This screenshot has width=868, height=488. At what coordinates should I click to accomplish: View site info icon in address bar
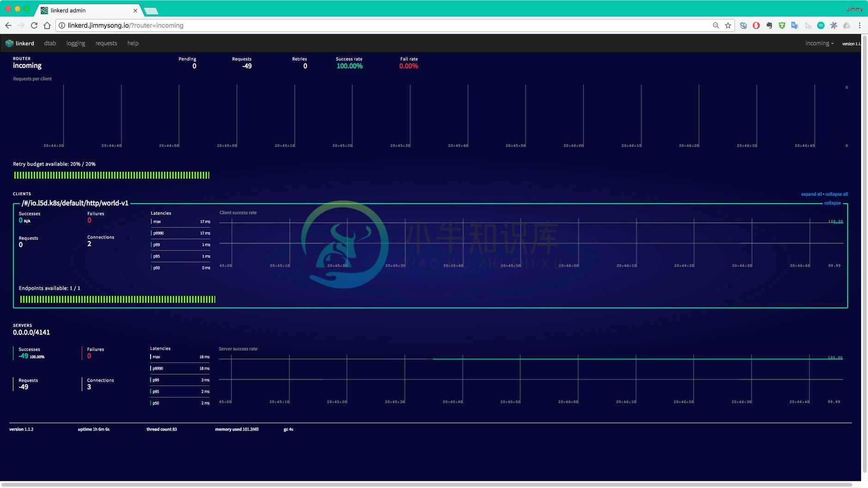(x=62, y=25)
